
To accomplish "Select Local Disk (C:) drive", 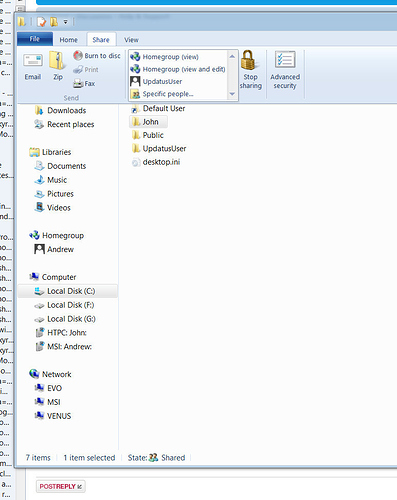I will (x=68, y=291).
